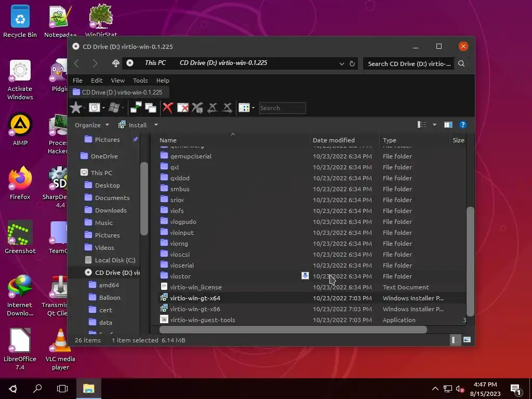
Task: Open the notification center in taskbar
Action: click(515, 389)
